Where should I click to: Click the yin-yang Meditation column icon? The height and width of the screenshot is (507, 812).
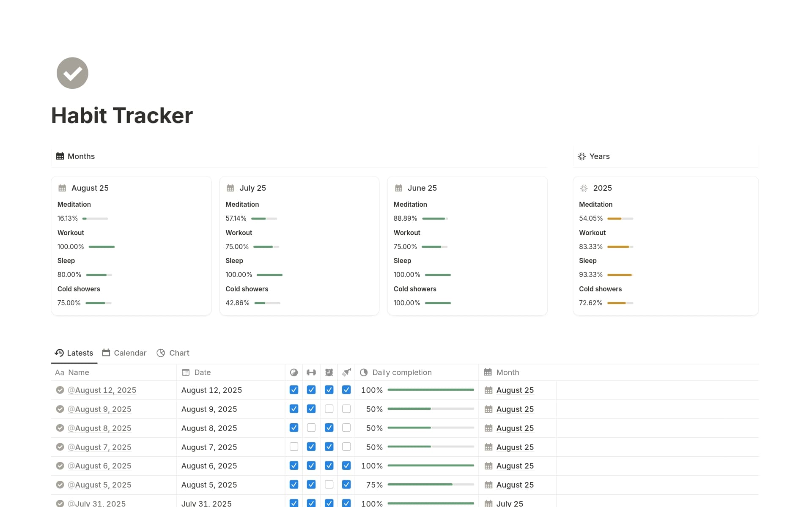[x=294, y=372]
